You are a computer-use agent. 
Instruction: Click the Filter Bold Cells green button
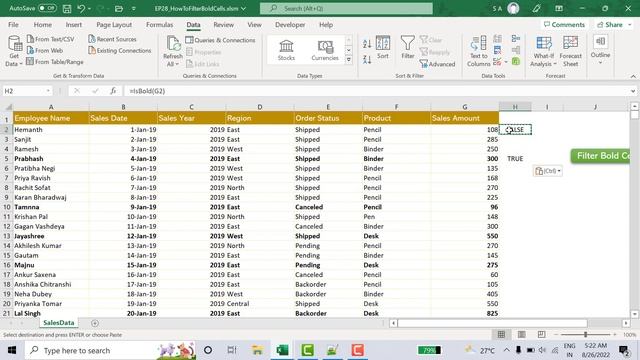click(x=600, y=156)
